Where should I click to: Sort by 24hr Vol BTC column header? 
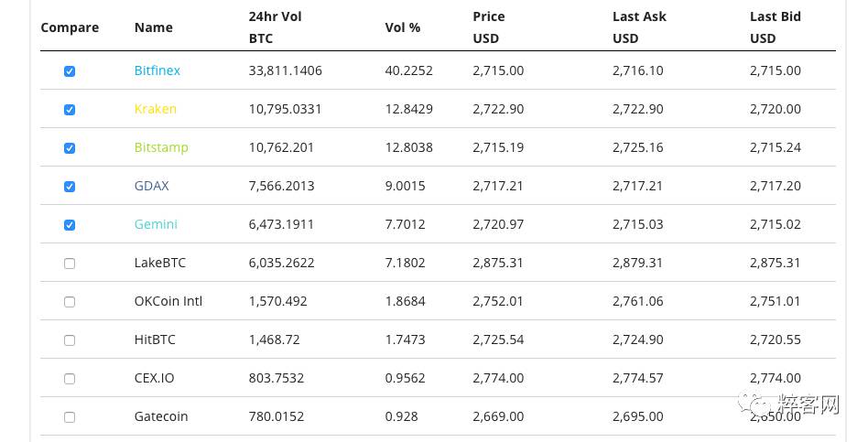tap(275, 27)
